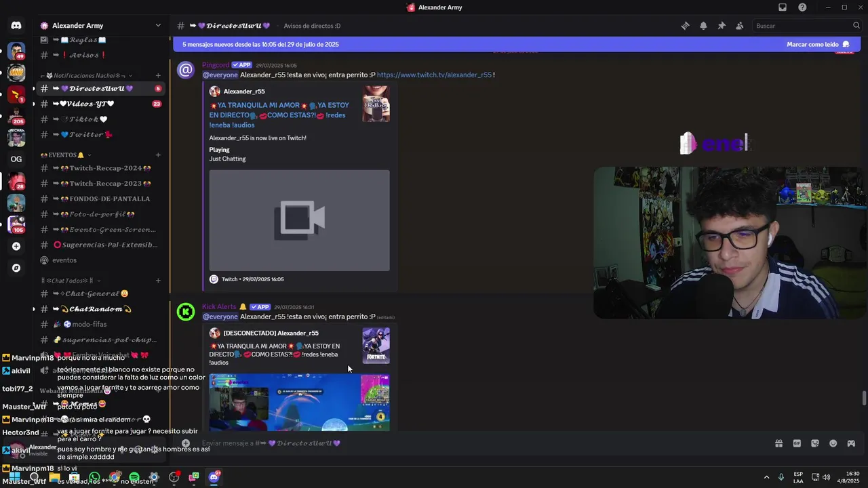Open the Help question mark icon
Viewport: 868px width, 488px height.
(x=802, y=7)
